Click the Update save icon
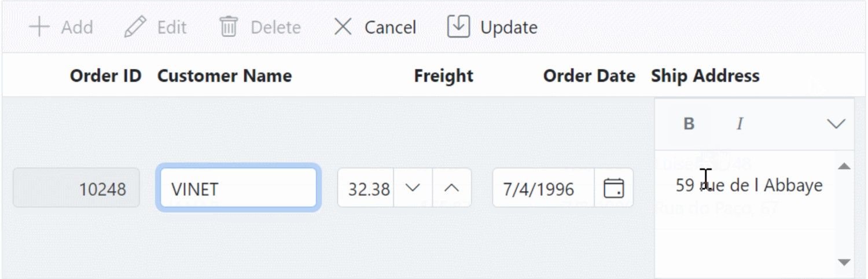The image size is (868, 279). (x=458, y=26)
